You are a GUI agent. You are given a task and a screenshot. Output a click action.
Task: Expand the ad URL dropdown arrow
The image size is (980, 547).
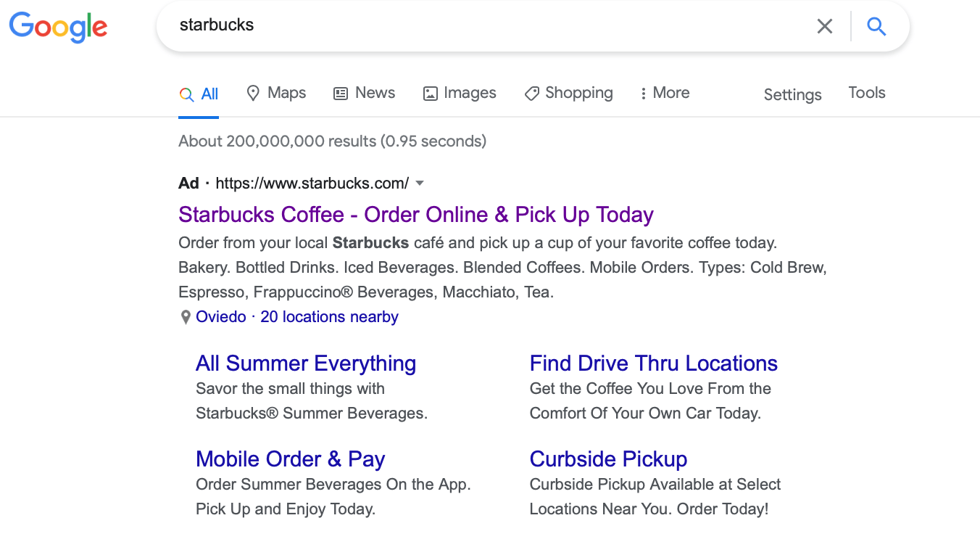pyautogui.click(x=420, y=184)
